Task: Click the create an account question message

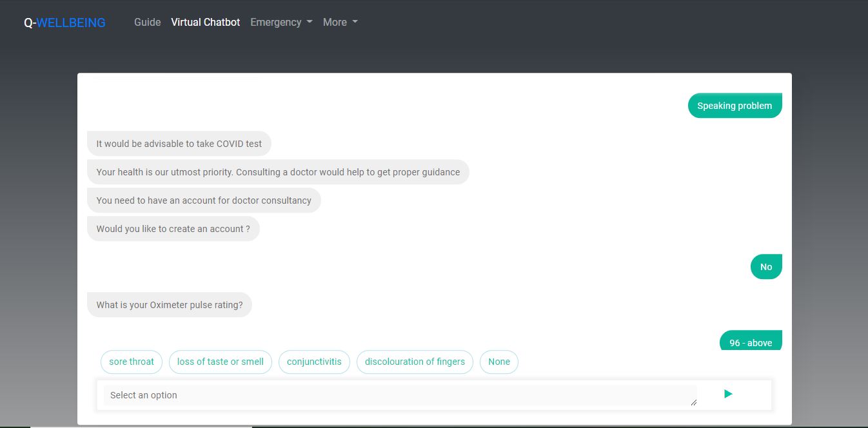Action: tap(173, 229)
